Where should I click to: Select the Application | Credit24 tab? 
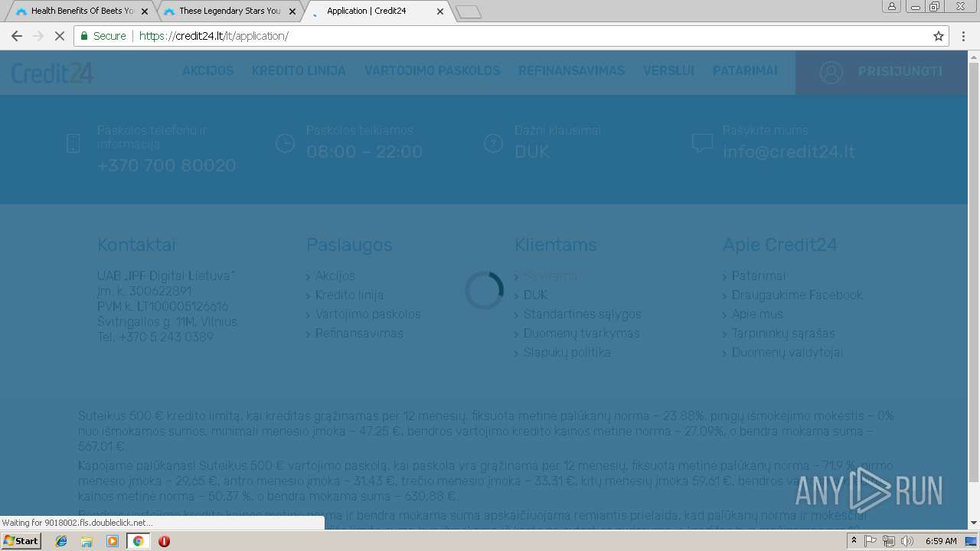click(375, 11)
